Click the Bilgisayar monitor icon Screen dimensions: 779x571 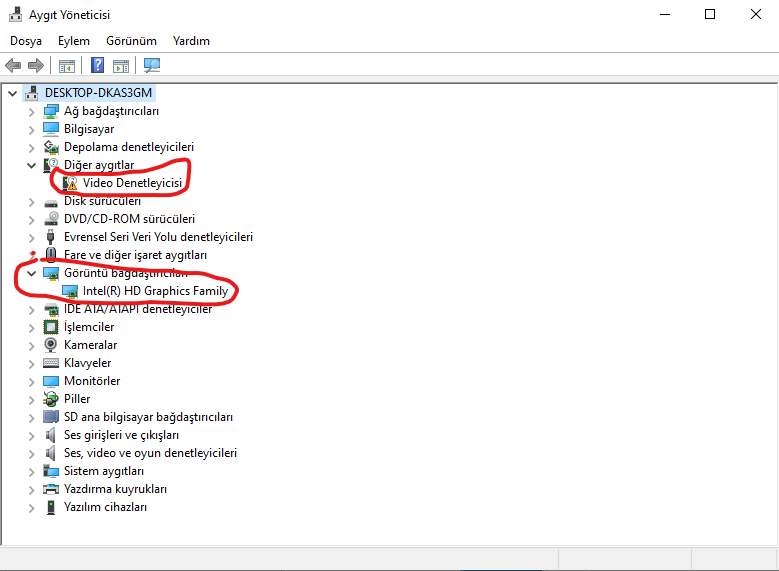(x=51, y=129)
